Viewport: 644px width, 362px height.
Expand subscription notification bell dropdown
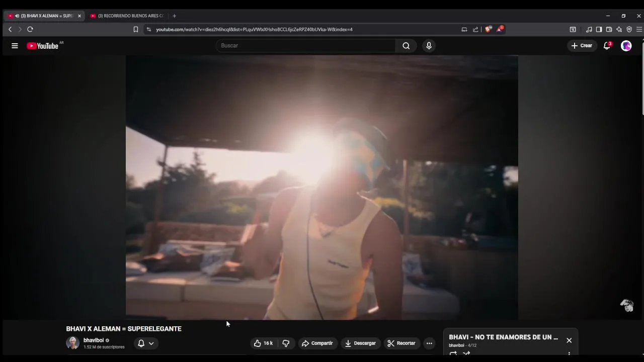(x=145, y=343)
